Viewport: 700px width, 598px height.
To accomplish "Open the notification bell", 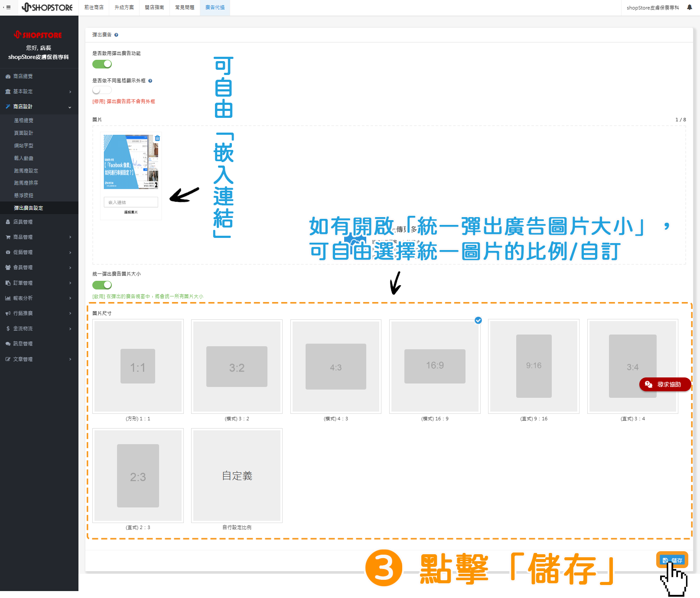I will (x=690, y=7).
